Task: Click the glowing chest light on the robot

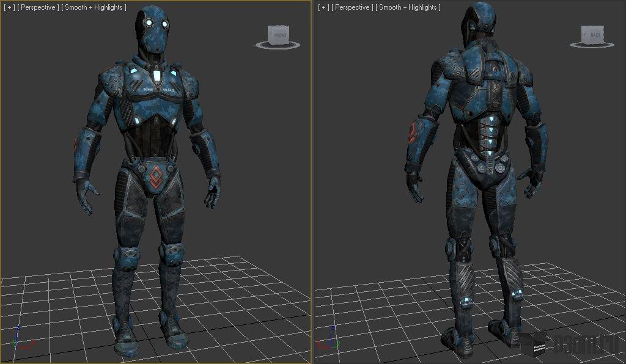Action: [156, 76]
